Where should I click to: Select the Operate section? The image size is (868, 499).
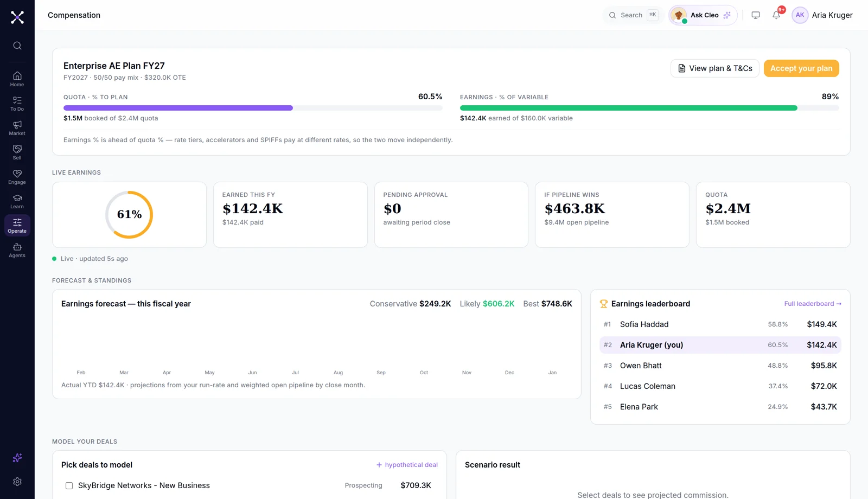[17, 226]
